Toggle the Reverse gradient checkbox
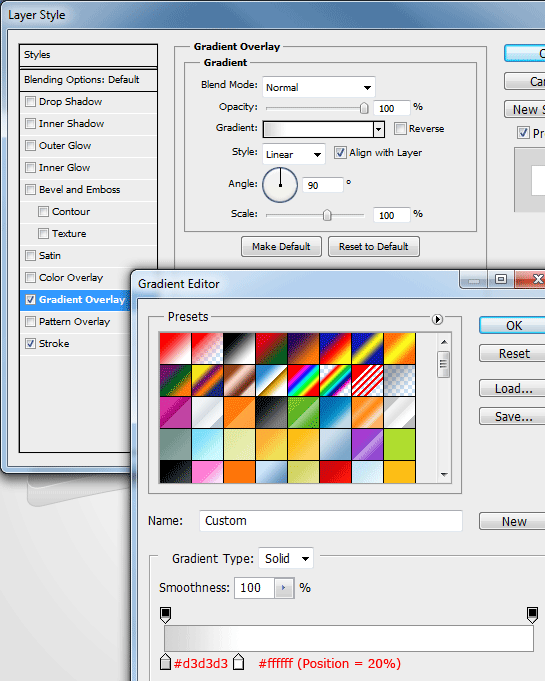The width and height of the screenshot is (545, 681). [400, 129]
